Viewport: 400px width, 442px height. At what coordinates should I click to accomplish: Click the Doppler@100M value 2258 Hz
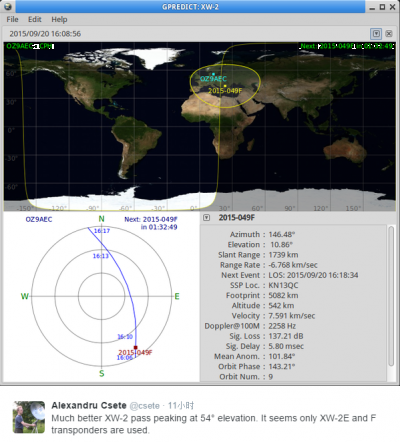click(282, 326)
